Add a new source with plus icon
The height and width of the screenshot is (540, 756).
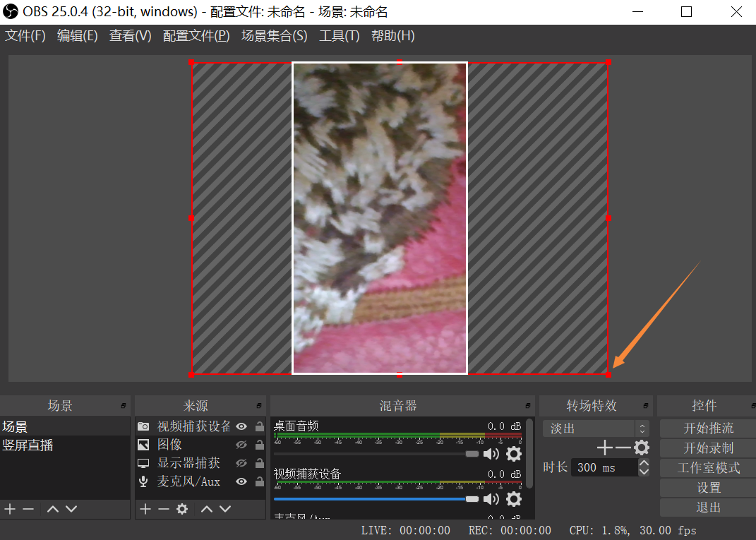coord(145,509)
